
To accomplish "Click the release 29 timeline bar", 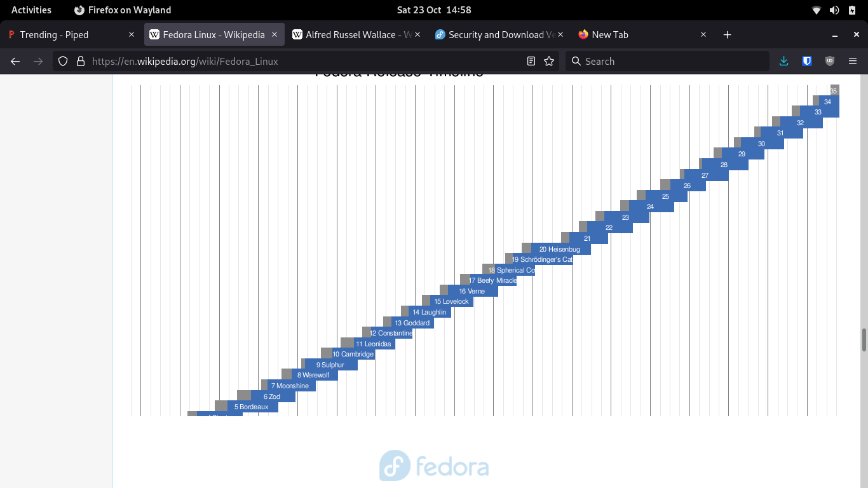I will pyautogui.click(x=743, y=154).
